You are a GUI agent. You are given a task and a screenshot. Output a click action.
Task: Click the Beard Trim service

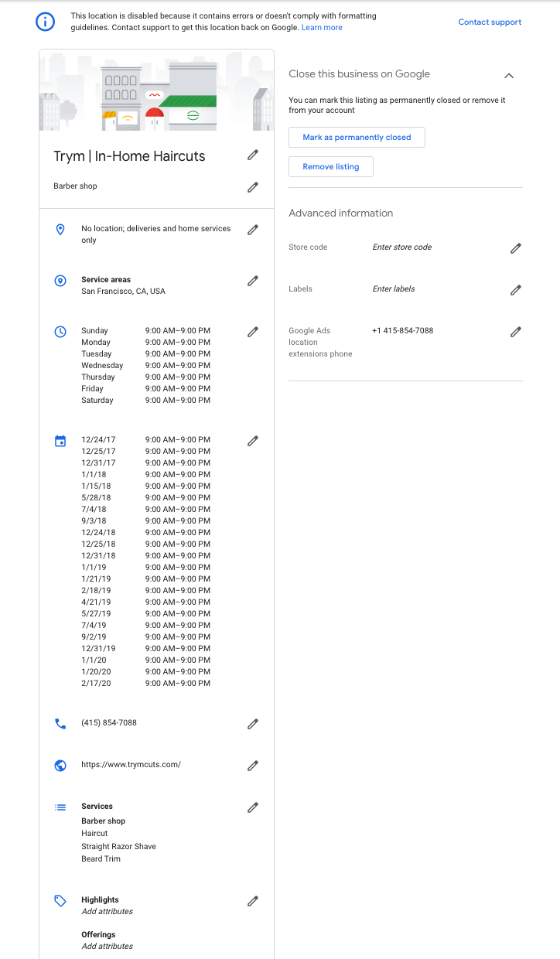pyautogui.click(x=100, y=859)
